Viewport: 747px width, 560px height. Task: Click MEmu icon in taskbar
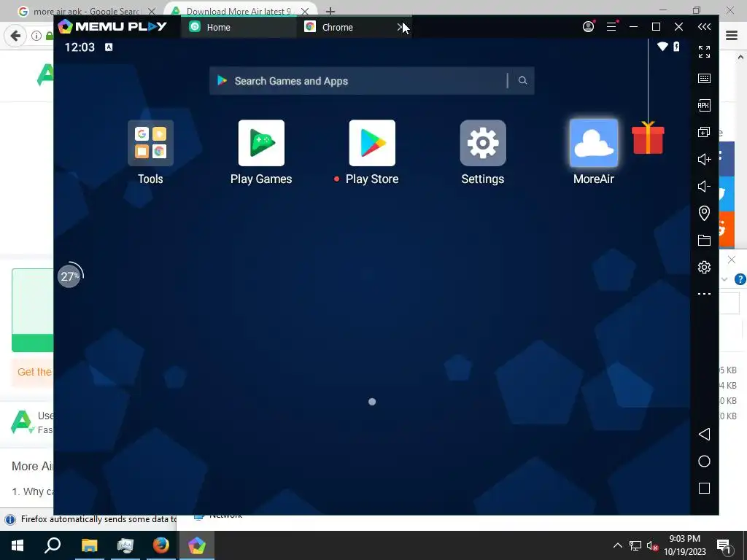[197, 545]
